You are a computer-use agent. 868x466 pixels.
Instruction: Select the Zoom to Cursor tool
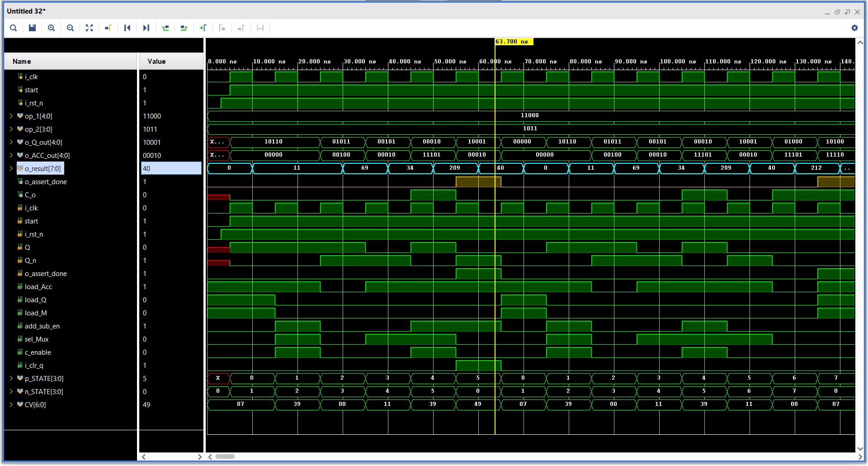point(108,28)
